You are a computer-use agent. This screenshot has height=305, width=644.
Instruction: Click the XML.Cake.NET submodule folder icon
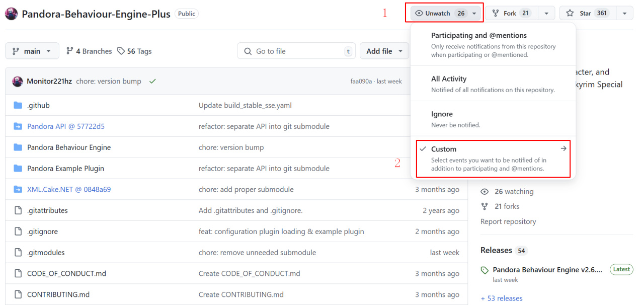[18, 189]
